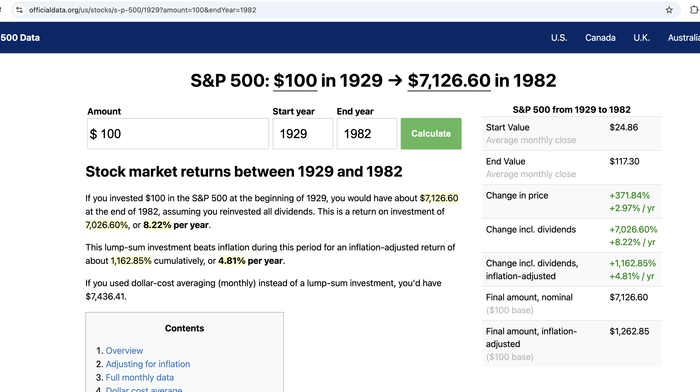This screenshot has height=392, width=700.
Task: Click the green Calculate button
Action: click(x=431, y=133)
